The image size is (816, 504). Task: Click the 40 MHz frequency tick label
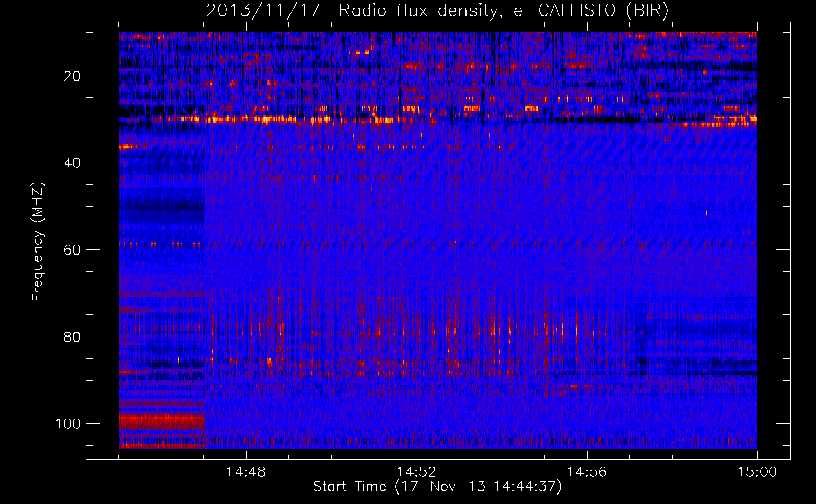pos(72,163)
